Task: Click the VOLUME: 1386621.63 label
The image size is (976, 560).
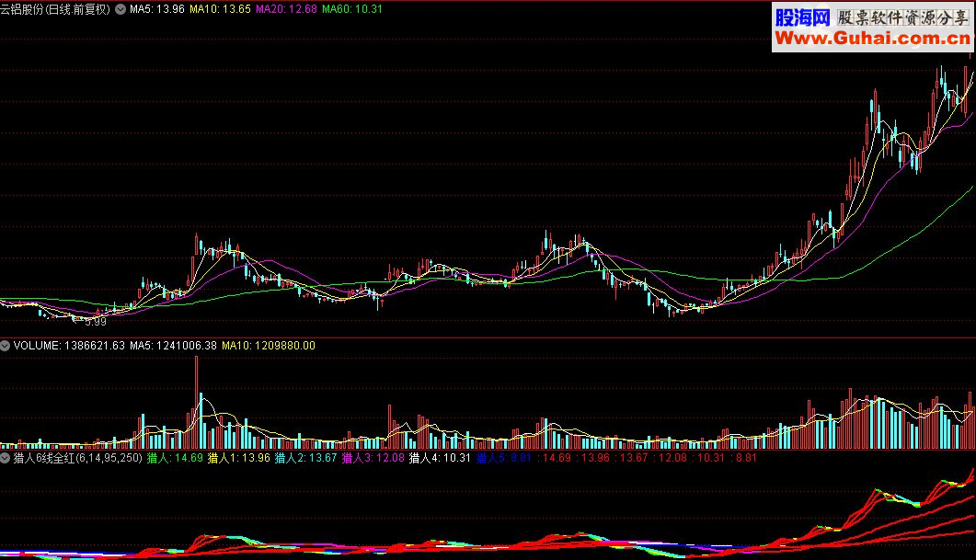Action: (x=69, y=346)
